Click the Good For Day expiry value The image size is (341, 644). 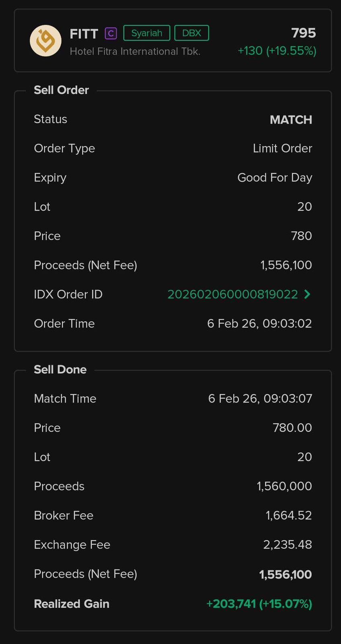click(275, 178)
